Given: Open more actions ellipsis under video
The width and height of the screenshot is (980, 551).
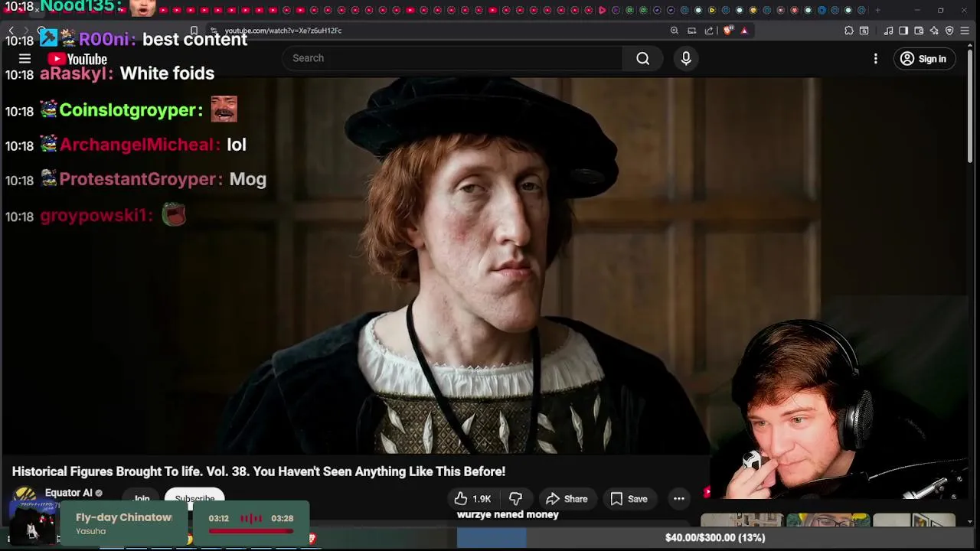Looking at the screenshot, I should pos(679,499).
